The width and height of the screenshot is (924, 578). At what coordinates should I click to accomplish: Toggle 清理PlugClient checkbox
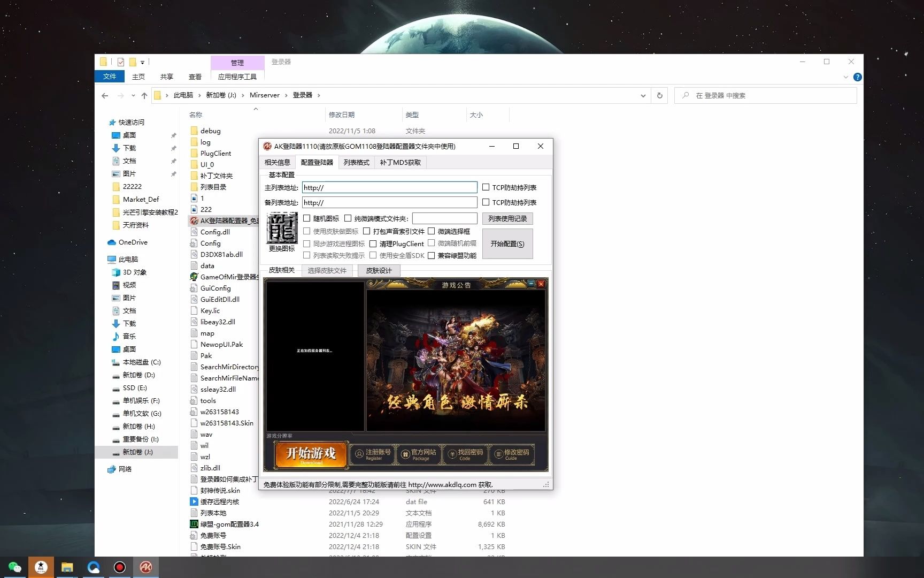pos(373,244)
